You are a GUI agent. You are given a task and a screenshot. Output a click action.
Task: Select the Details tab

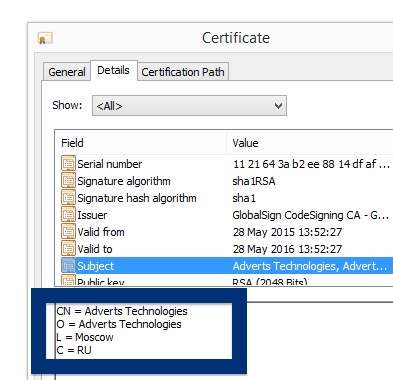pos(113,70)
